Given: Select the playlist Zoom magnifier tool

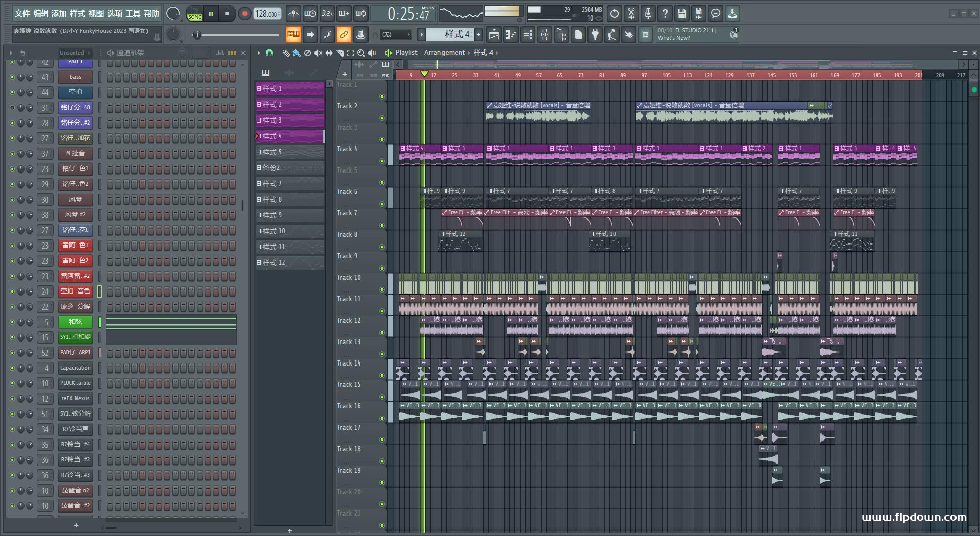Looking at the screenshot, I should click(x=361, y=53).
